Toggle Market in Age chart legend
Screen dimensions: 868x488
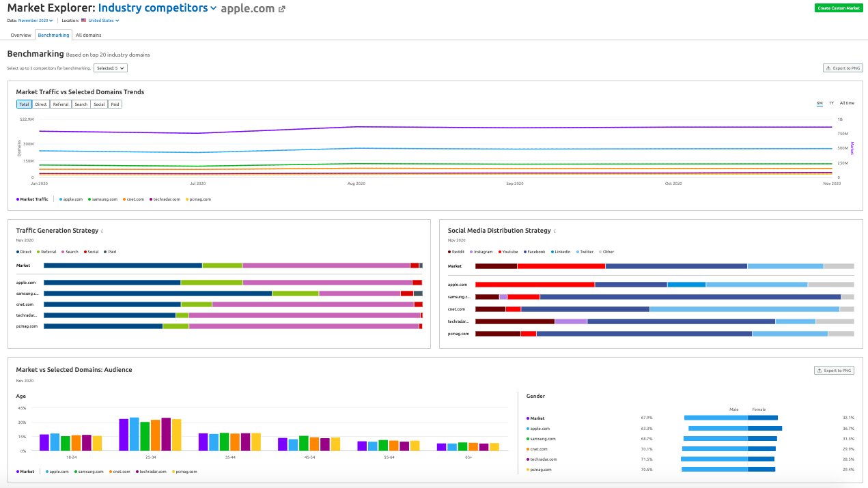coord(25,472)
